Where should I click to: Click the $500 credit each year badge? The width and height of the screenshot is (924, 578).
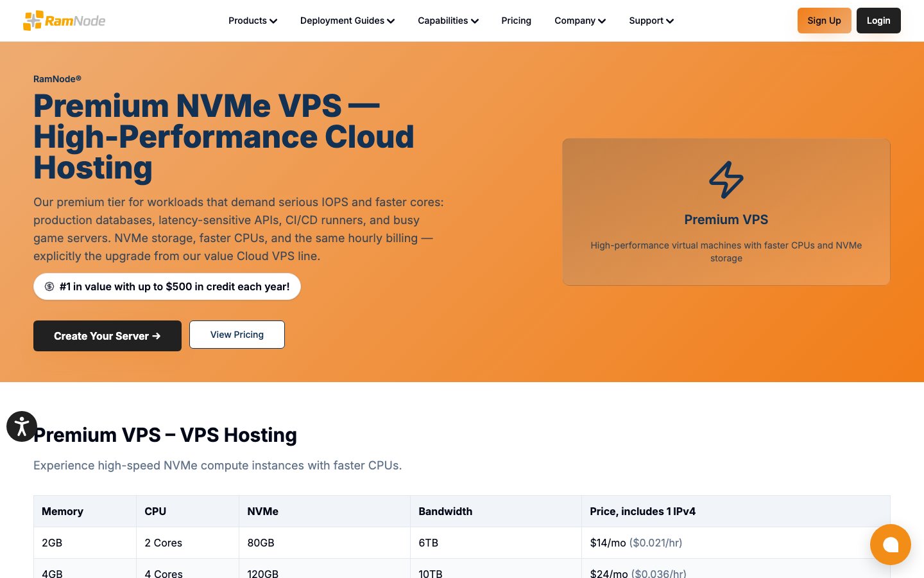point(167,286)
